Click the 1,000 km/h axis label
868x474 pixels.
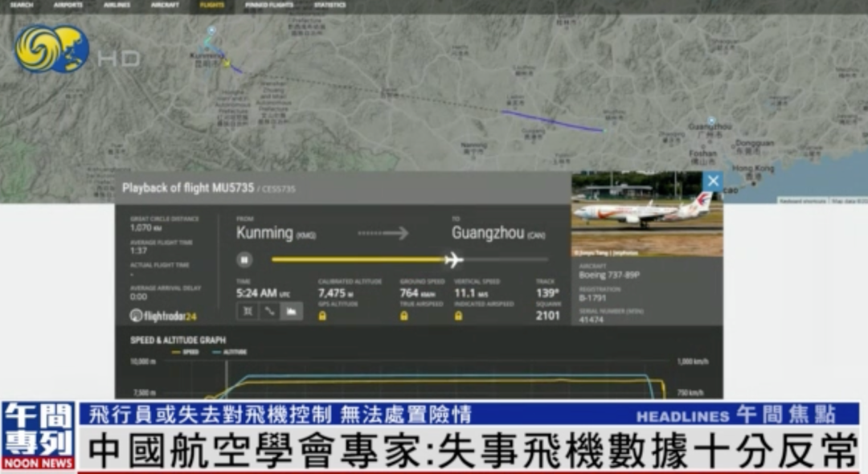coord(693,362)
